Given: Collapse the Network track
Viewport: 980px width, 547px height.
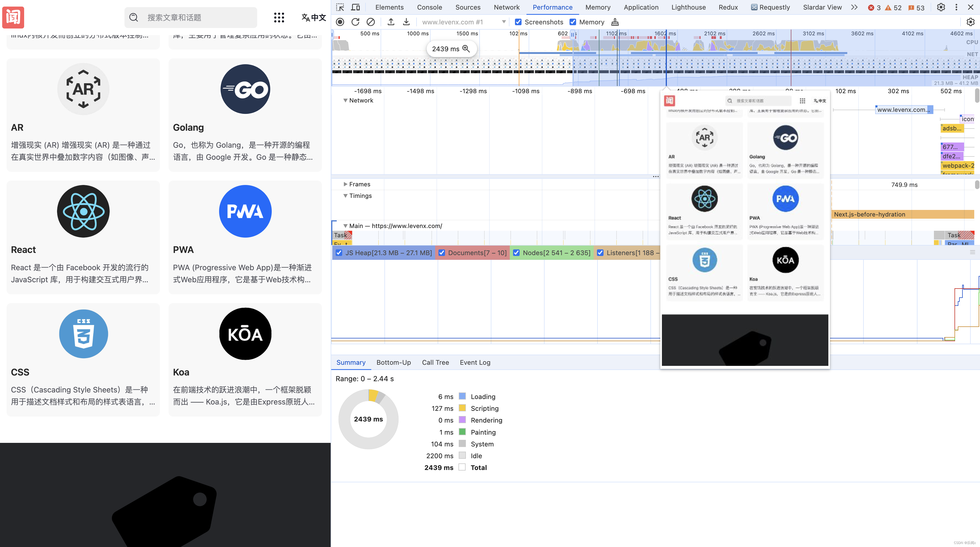Looking at the screenshot, I should pyautogui.click(x=345, y=100).
